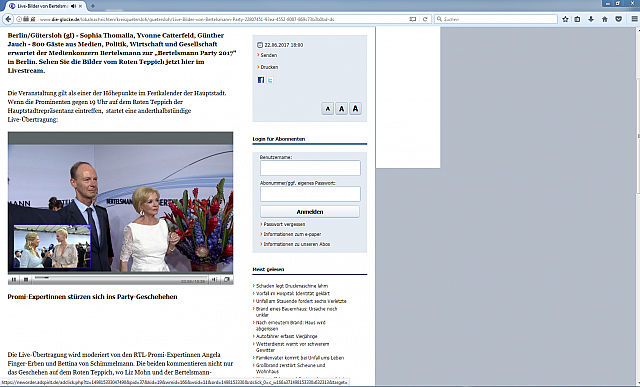
Task: Click 'Promi-Expertinnen stürzen sich ins Party-Geschehen' subheading
Action: click(x=92, y=297)
